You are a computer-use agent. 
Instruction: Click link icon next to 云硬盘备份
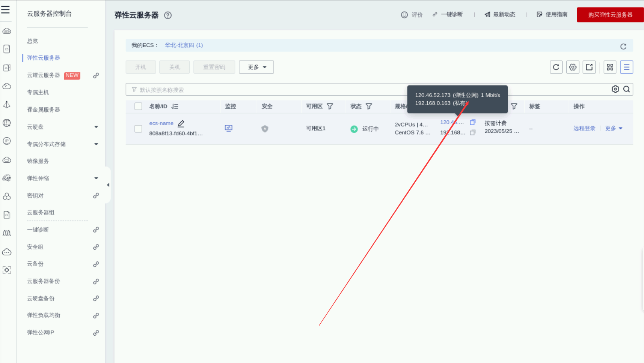click(96, 298)
